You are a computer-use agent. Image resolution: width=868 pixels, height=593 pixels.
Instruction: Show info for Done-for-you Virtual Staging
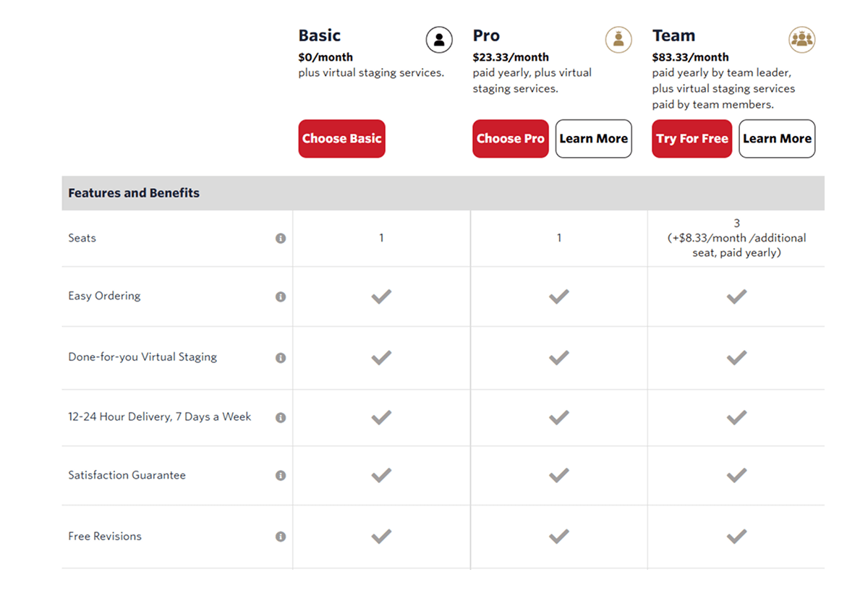281,358
